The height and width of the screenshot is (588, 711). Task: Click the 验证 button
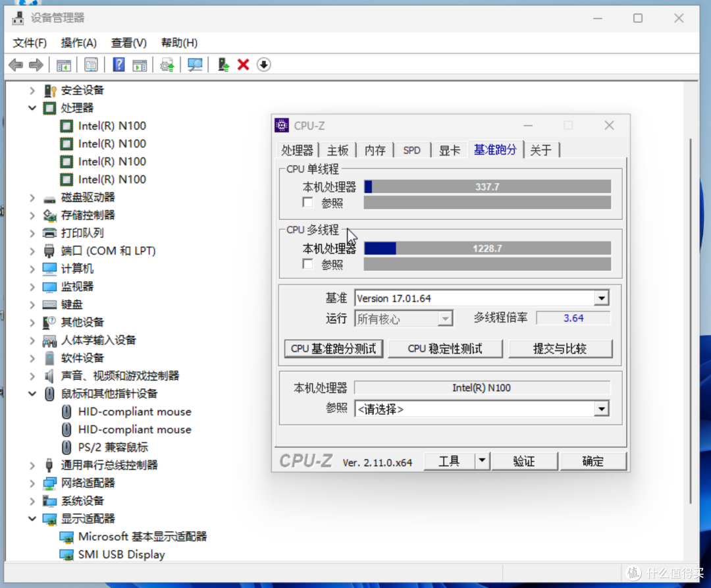coord(524,461)
